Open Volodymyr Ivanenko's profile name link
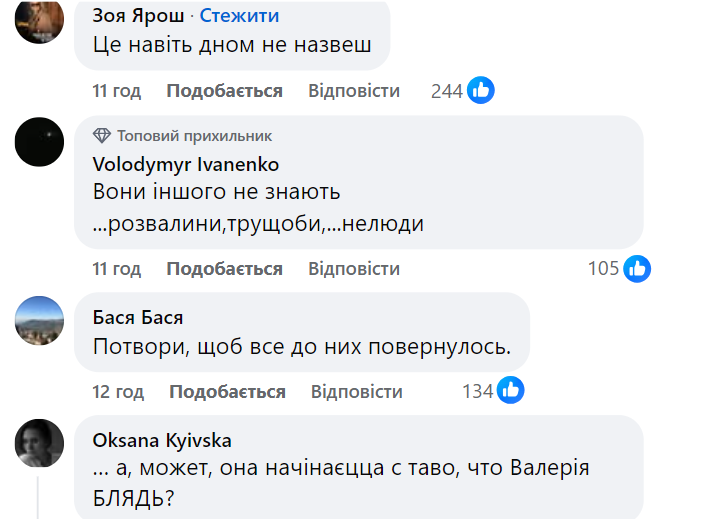The image size is (701, 519). (185, 164)
